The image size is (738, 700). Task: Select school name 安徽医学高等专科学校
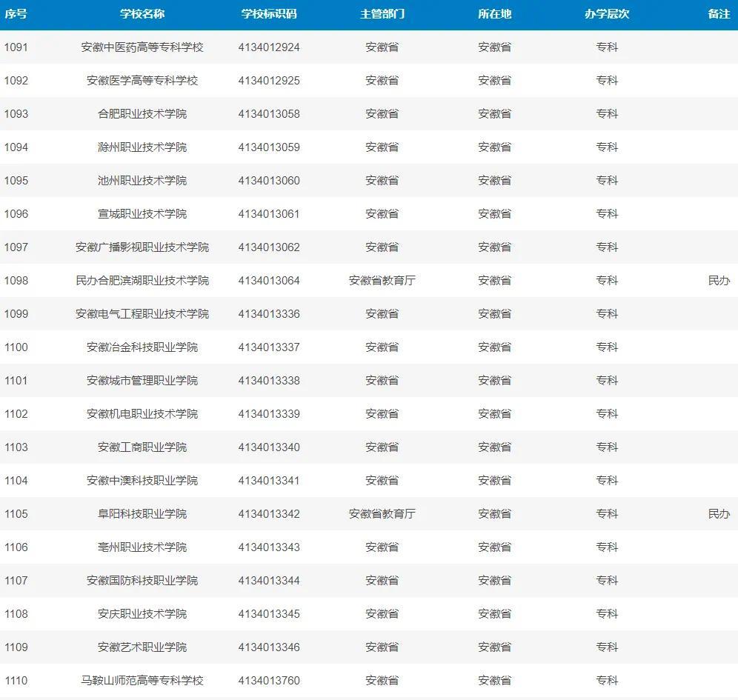[x=142, y=81]
